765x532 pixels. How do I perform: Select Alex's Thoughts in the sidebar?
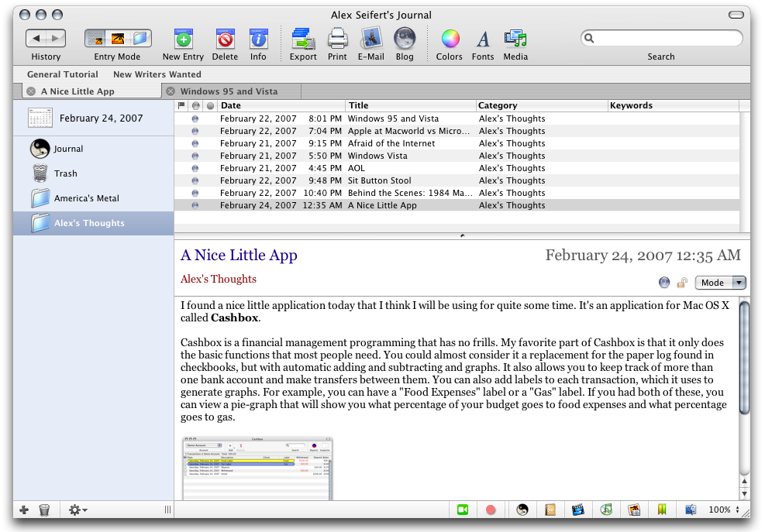click(89, 224)
